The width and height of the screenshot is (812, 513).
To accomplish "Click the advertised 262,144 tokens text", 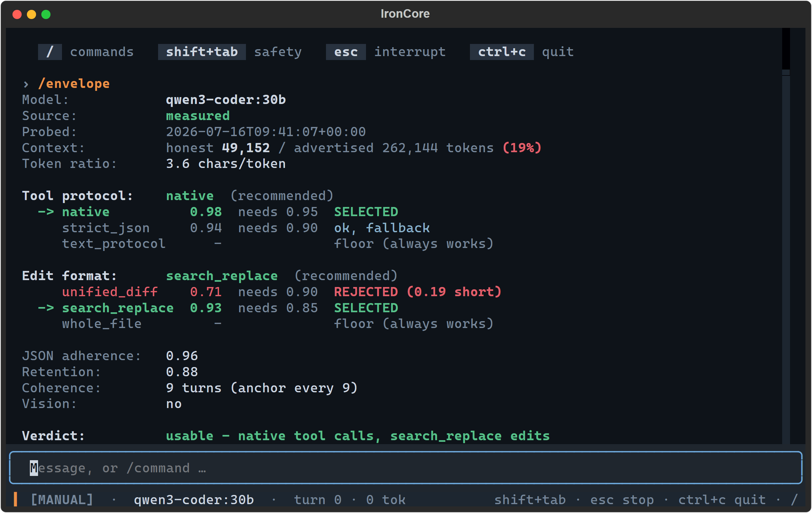I will click(x=394, y=148).
